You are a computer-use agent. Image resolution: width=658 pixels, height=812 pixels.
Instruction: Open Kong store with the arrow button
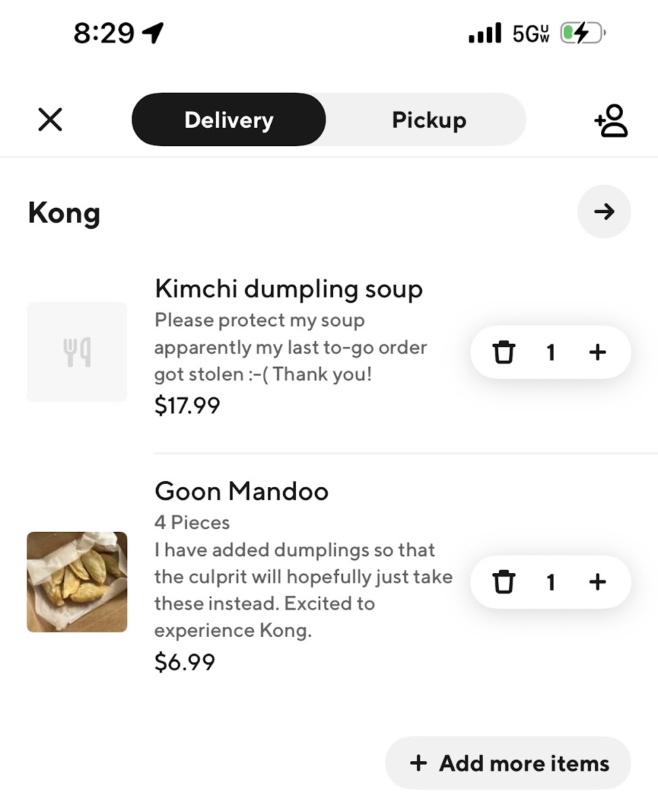point(604,212)
